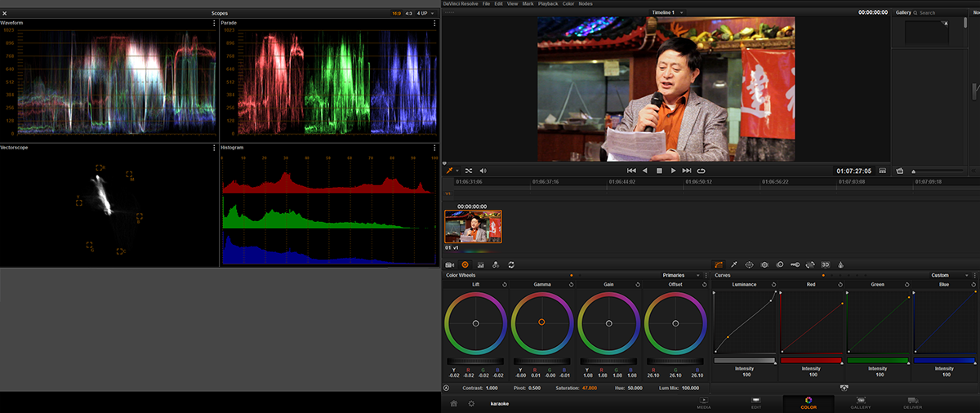Open the Curves palette icon
The height and width of the screenshot is (413, 980).
pos(719,264)
